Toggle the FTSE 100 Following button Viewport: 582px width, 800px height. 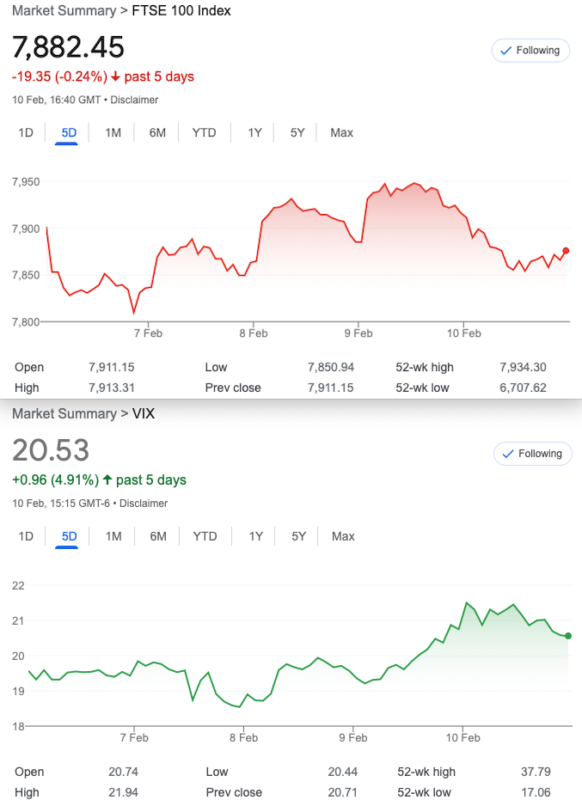point(530,51)
